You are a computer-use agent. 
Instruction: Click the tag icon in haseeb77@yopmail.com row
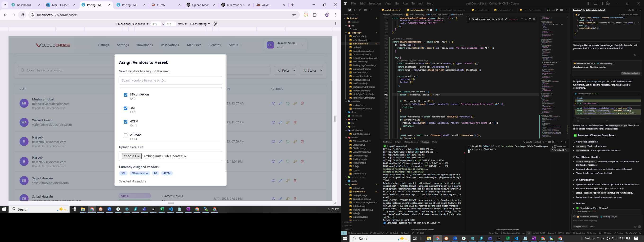click(x=288, y=161)
